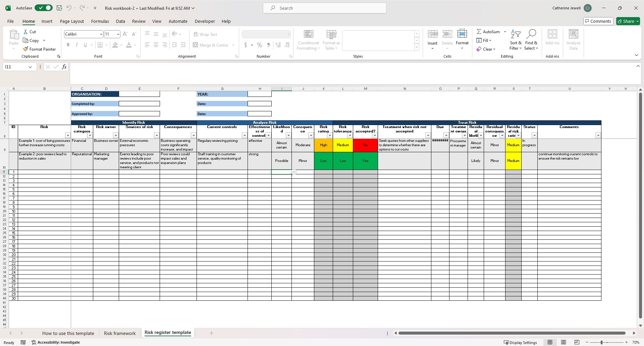Open the Status column filter dropdown

(534, 135)
